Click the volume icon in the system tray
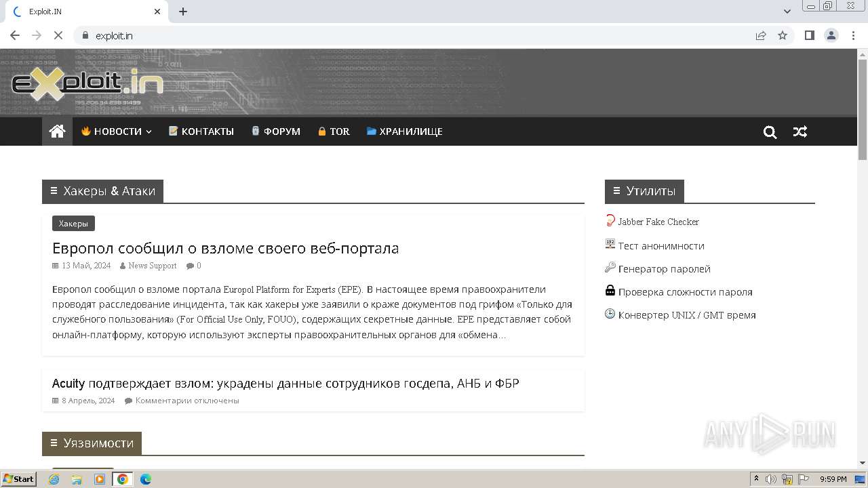This screenshot has height=488, width=868. [771, 479]
